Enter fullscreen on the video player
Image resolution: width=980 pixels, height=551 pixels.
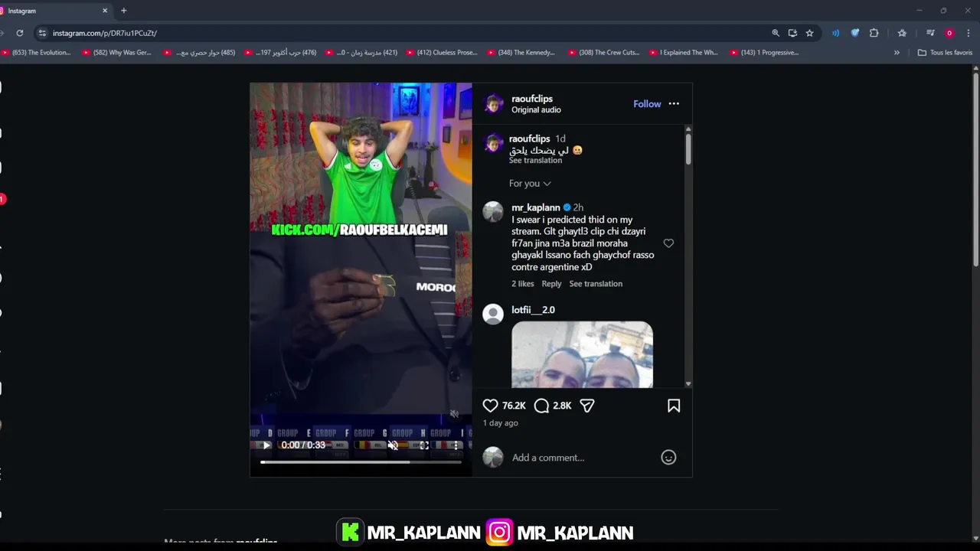coord(424,445)
